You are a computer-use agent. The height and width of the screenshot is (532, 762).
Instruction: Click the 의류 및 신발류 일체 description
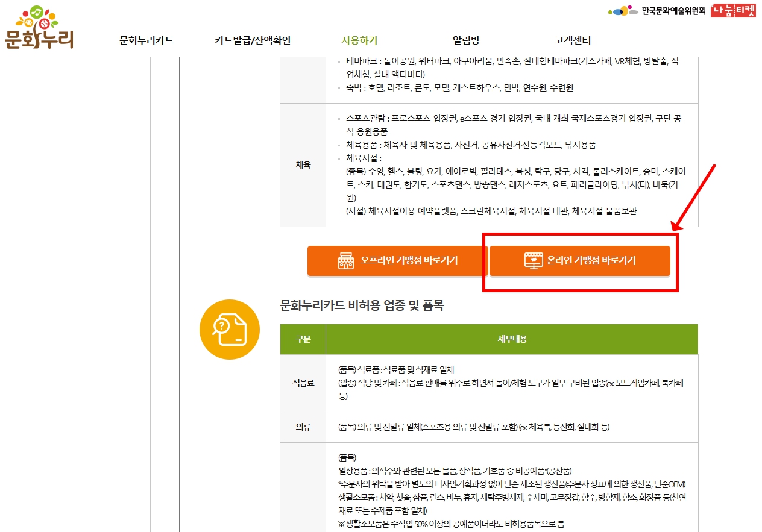coord(474,427)
